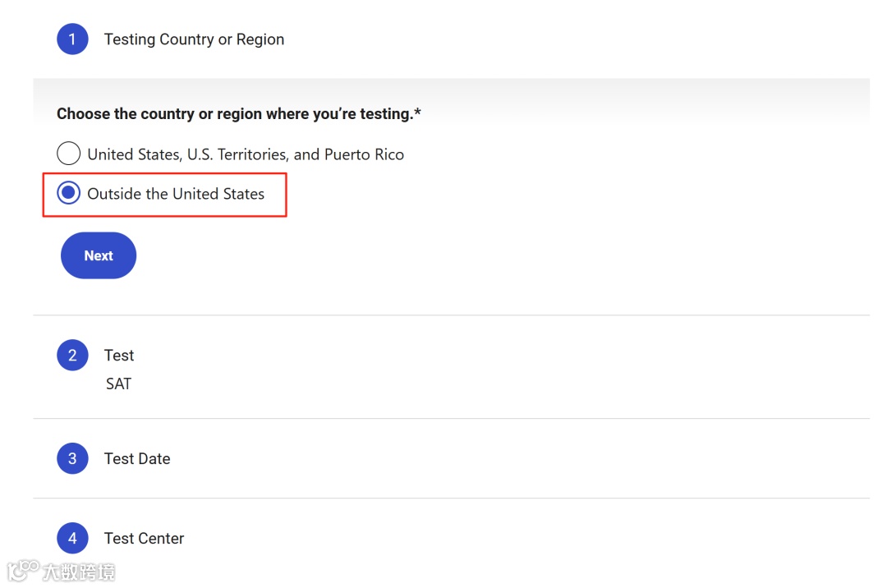Select the Outside the United States radio circle
887x588 pixels.
click(x=68, y=193)
